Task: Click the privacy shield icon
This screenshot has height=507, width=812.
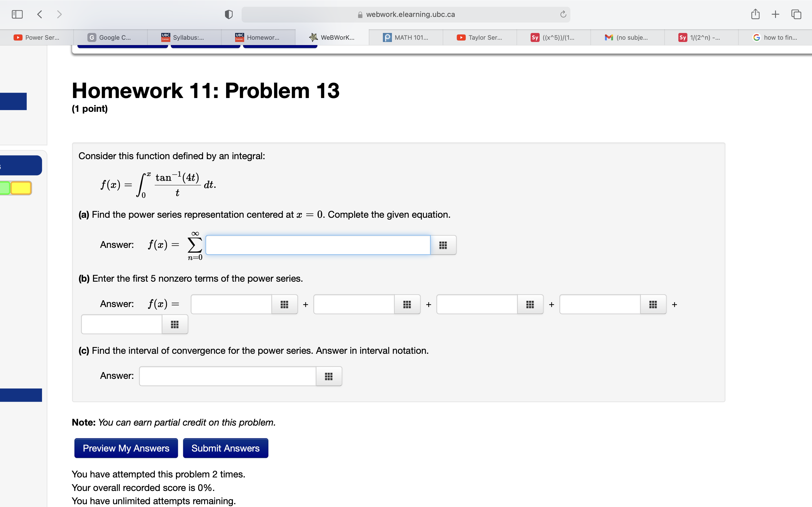Action: (x=228, y=14)
